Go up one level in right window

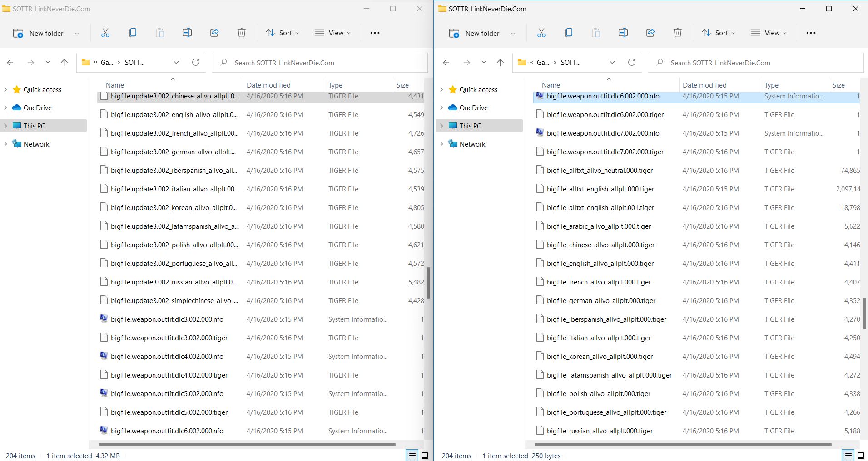(x=500, y=63)
